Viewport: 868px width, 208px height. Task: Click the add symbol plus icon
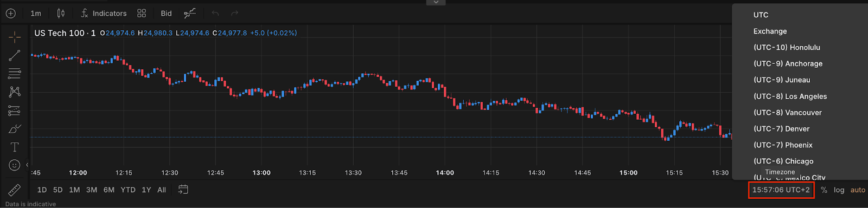click(x=11, y=13)
